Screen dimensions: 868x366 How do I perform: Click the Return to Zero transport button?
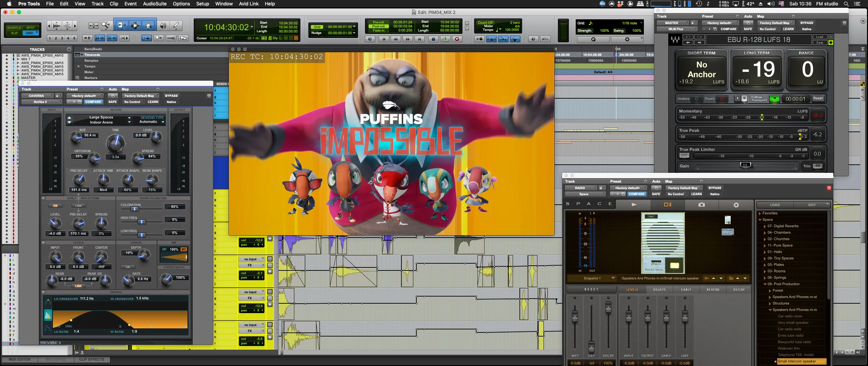(x=384, y=39)
